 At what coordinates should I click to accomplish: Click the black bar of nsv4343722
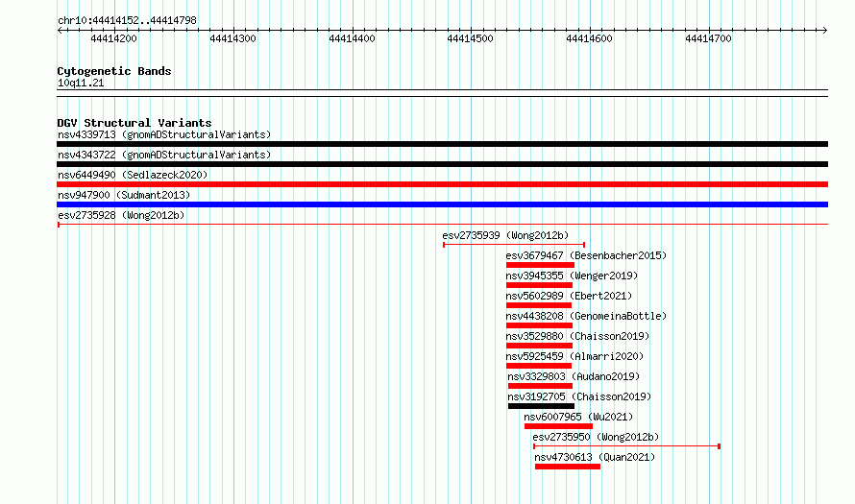(x=442, y=164)
